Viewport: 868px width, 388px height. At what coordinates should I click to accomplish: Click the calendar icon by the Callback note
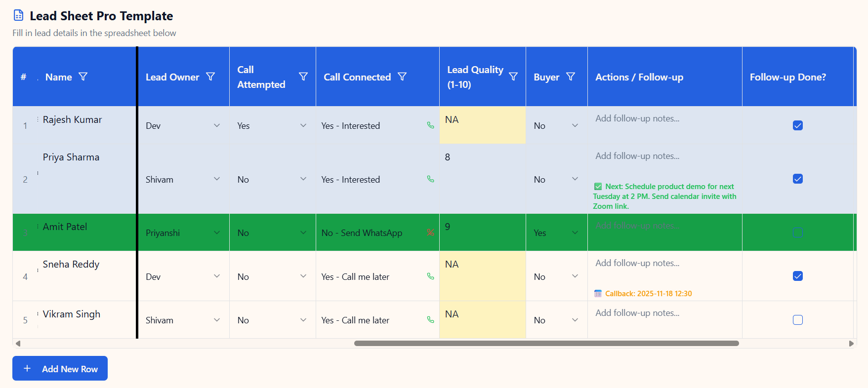coord(598,293)
